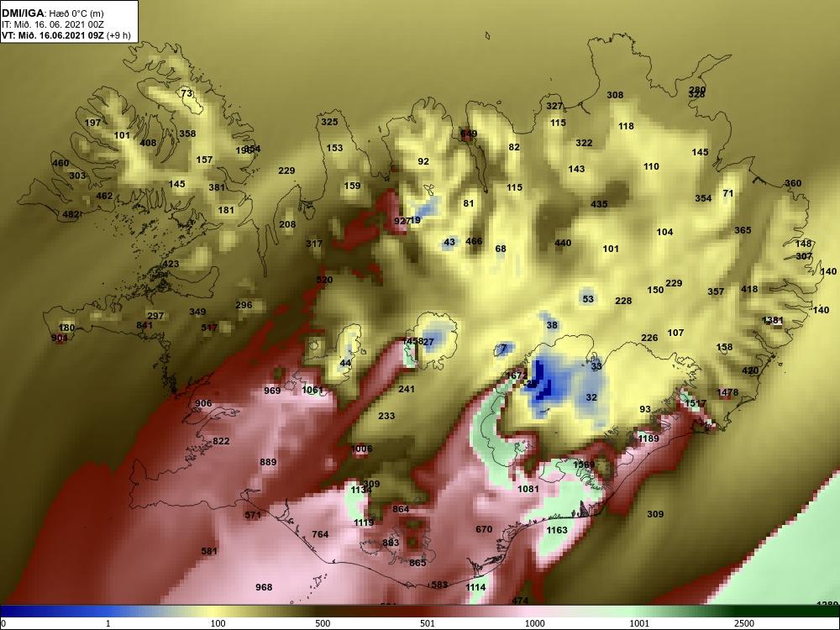Click the map value '408'
Viewport: 840px width, 630px height.
tap(148, 143)
